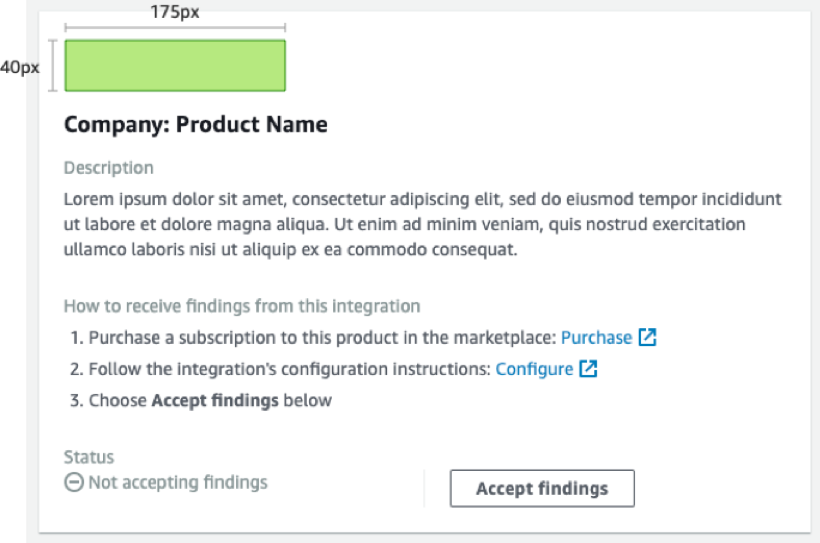Click the Follow the integration's configuration instructions text
This screenshot has height=543, width=820.
pyautogui.click(x=290, y=369)
